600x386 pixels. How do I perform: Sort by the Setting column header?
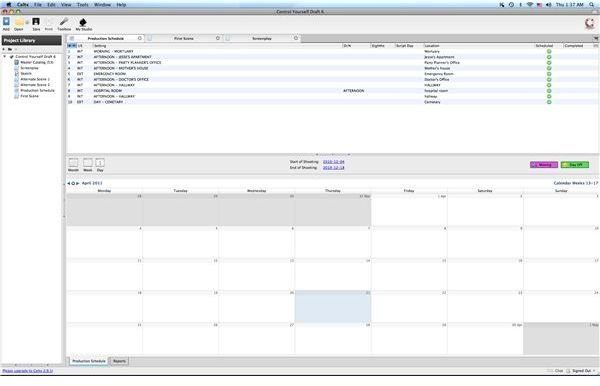point(217,46)
